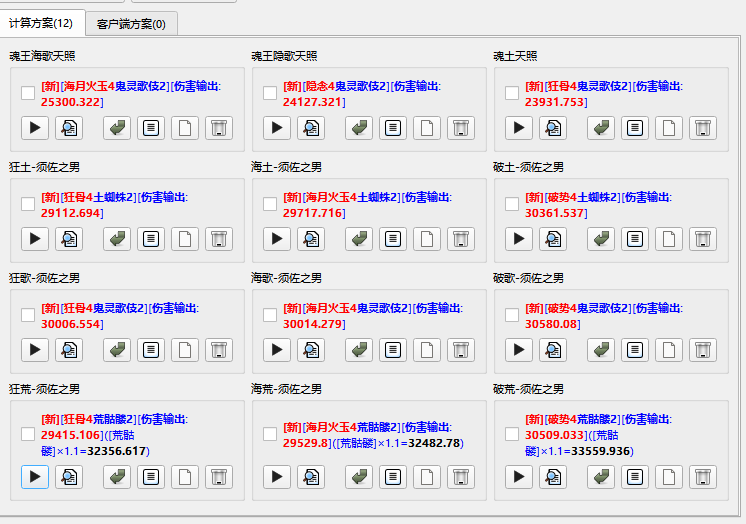This screenshot has height=524, width=746.
Task: Open list icon in 魂土天照 card
Action: point(635,128)
